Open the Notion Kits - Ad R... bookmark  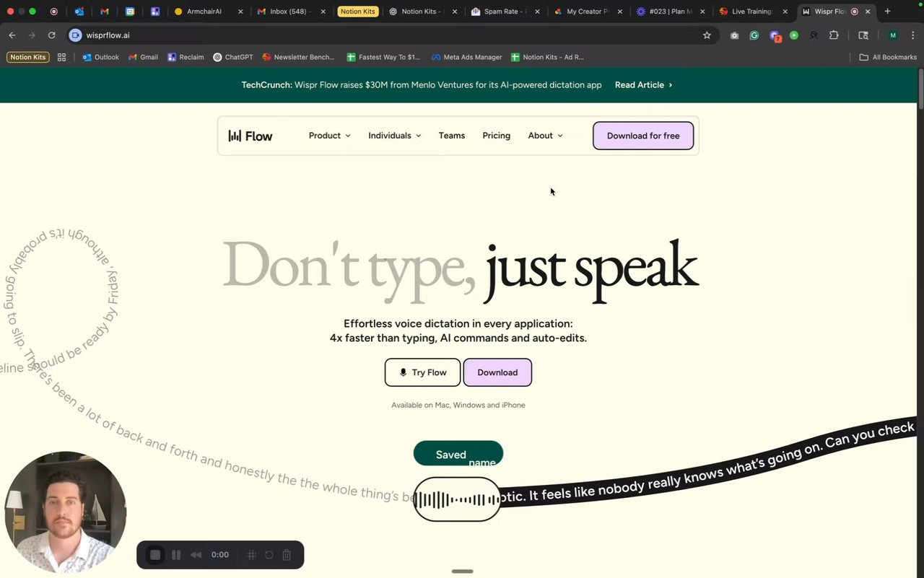(547, 57)
